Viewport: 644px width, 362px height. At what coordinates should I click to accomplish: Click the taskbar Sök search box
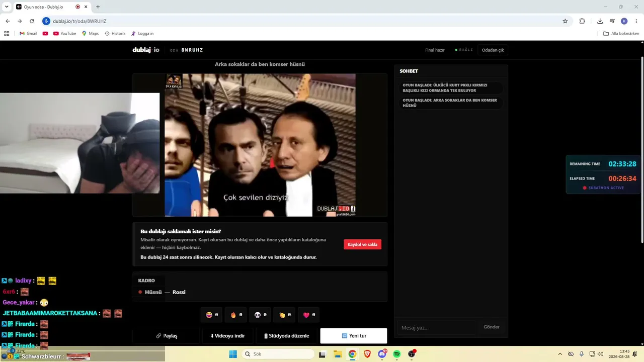tap(278, 354)
